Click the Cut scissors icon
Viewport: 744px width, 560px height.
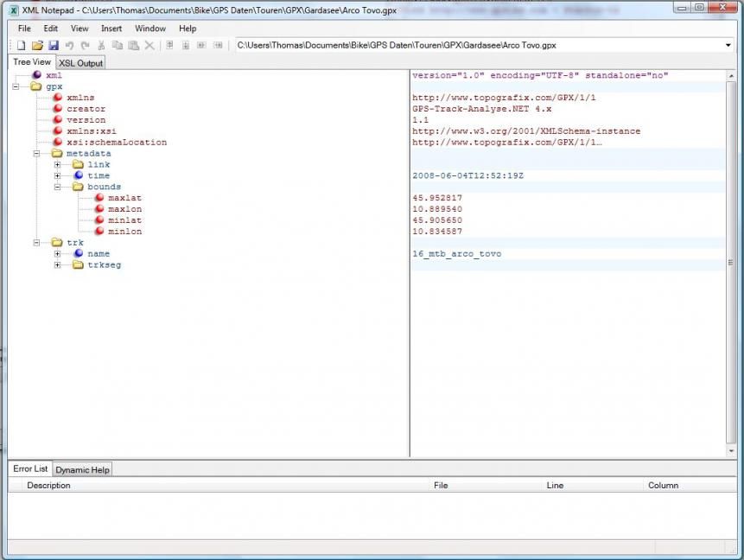click(x=101, y=45)
